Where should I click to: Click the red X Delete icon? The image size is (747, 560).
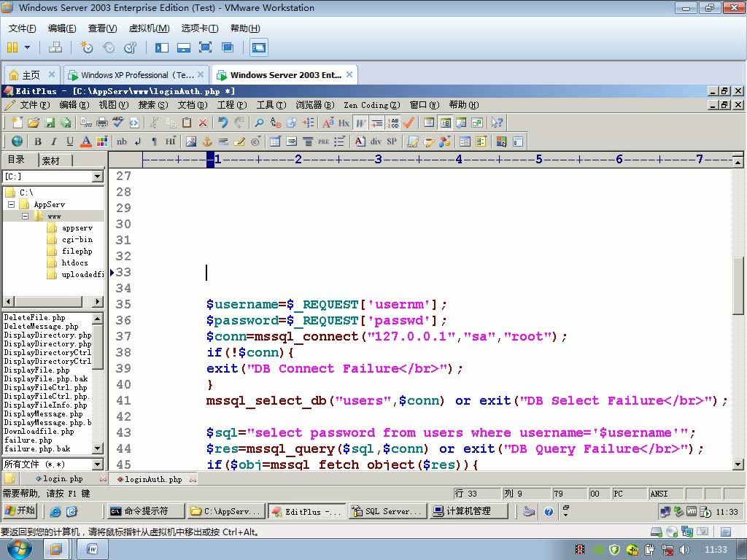tap(203, 122)
